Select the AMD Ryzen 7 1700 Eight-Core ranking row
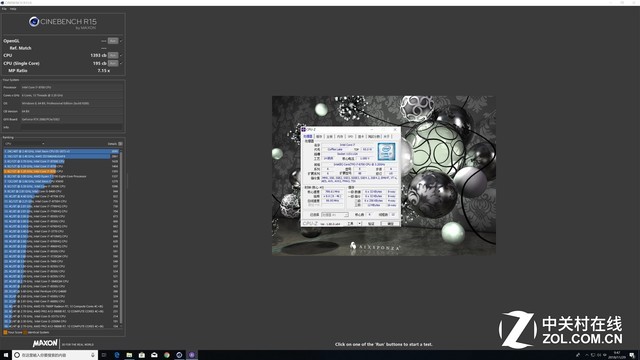 tap(61, 176)
